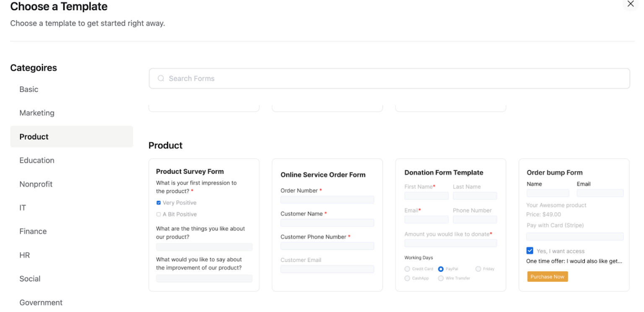Select the HR category
644x312 pixels.
click(x=71, y=255)
